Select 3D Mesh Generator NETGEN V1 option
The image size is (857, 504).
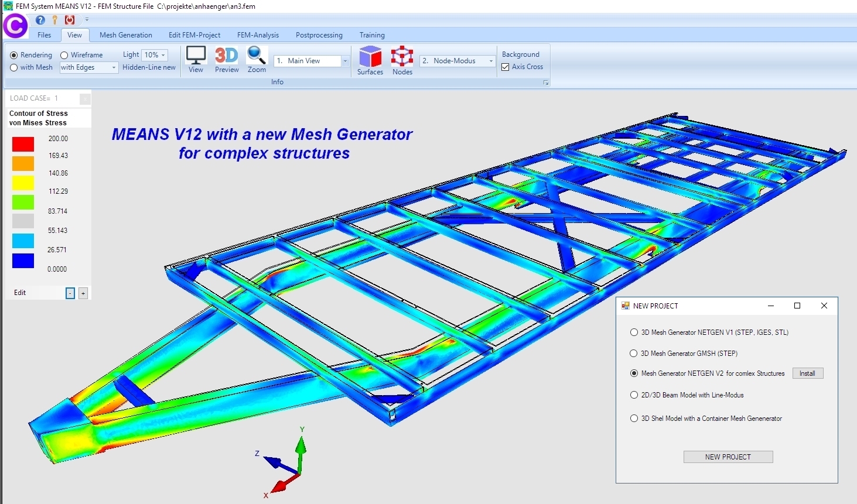click(x=634, y=332)
